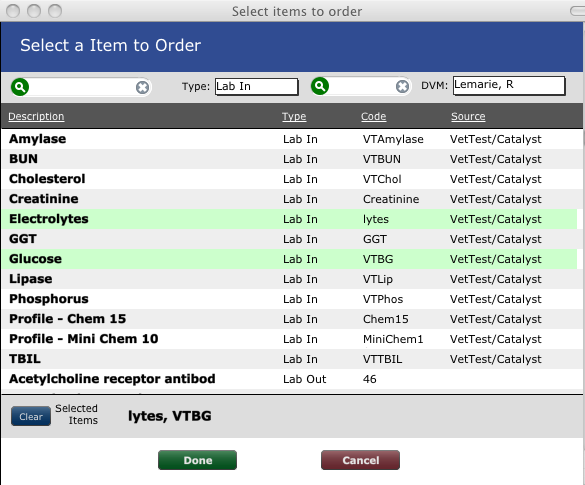585x485 pixels.
Task: Sort by the Source column header
Action: (x=468, y=116)
